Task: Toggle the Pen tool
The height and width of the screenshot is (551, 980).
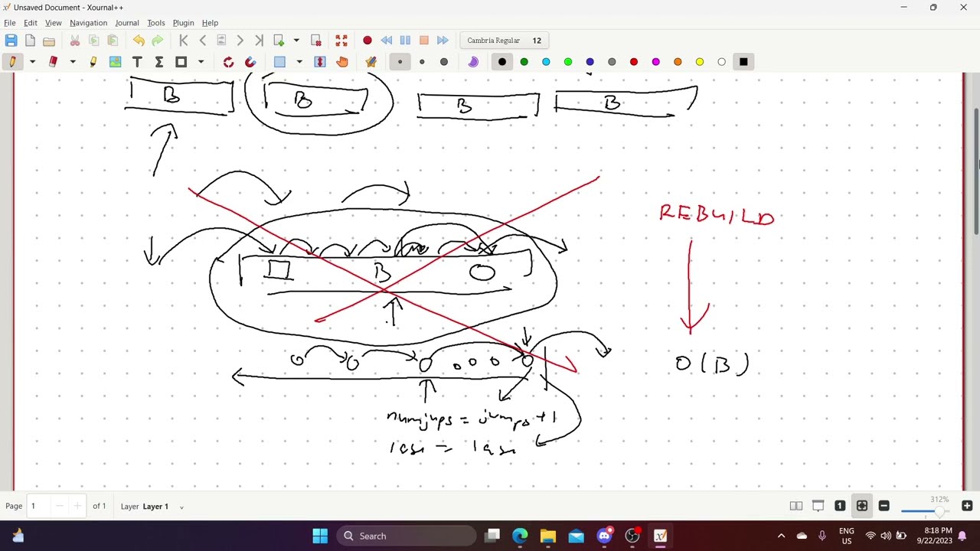Action: pos(12,62)
